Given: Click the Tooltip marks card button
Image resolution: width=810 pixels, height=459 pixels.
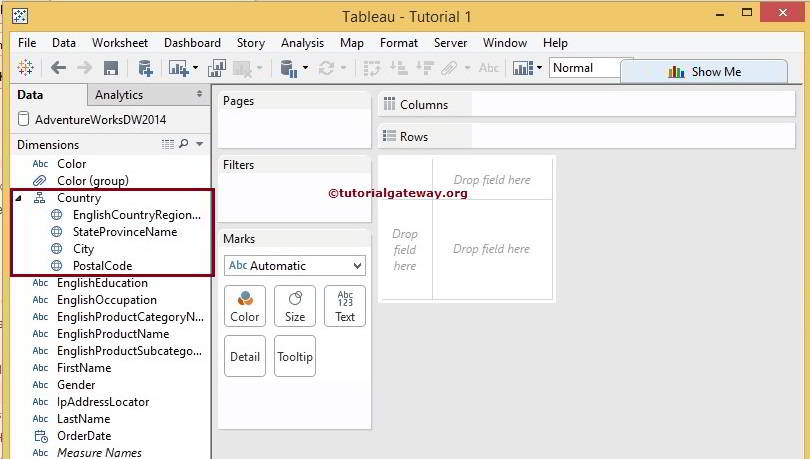Looking at the screenshot, I should pyautogui.click(x=295, y=356).
